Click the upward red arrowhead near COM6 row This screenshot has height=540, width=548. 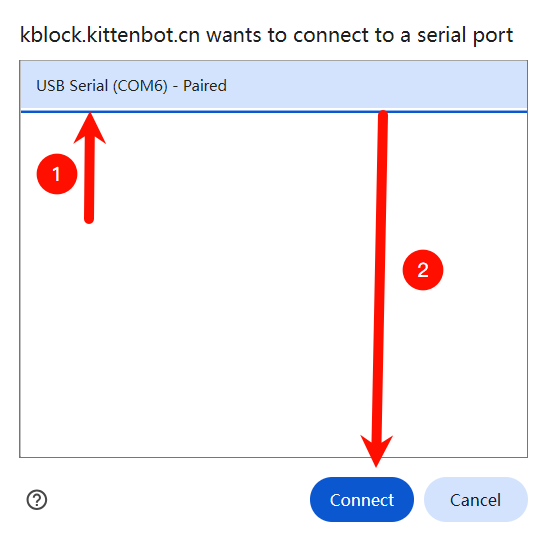click(x=90, y=128)
